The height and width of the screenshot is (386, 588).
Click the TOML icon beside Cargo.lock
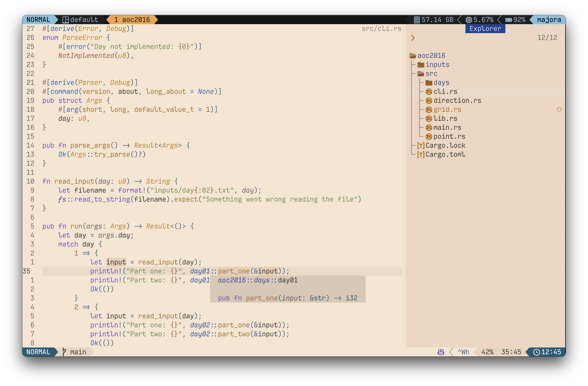tap(421, 145)
